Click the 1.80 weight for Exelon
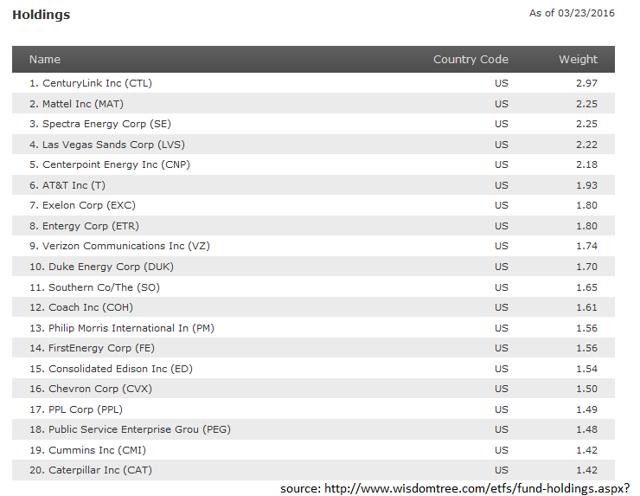Viewport: 640px width, 496px height. (587, 205)
